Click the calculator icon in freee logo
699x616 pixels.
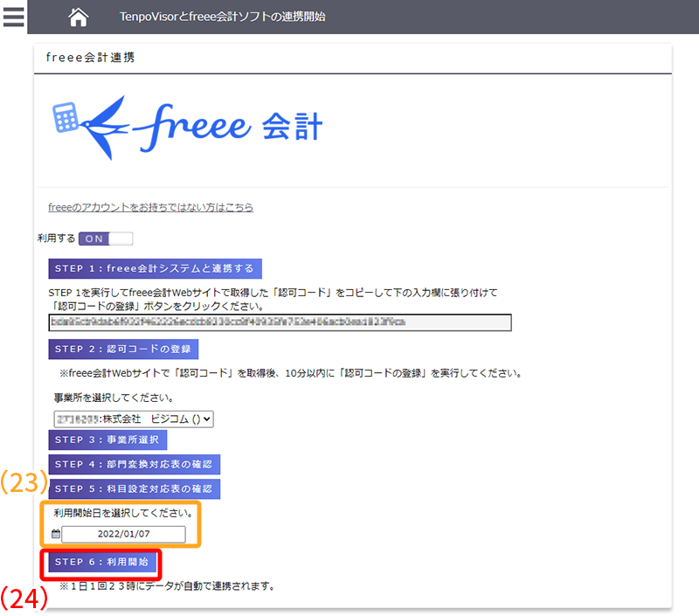point(66,114)
